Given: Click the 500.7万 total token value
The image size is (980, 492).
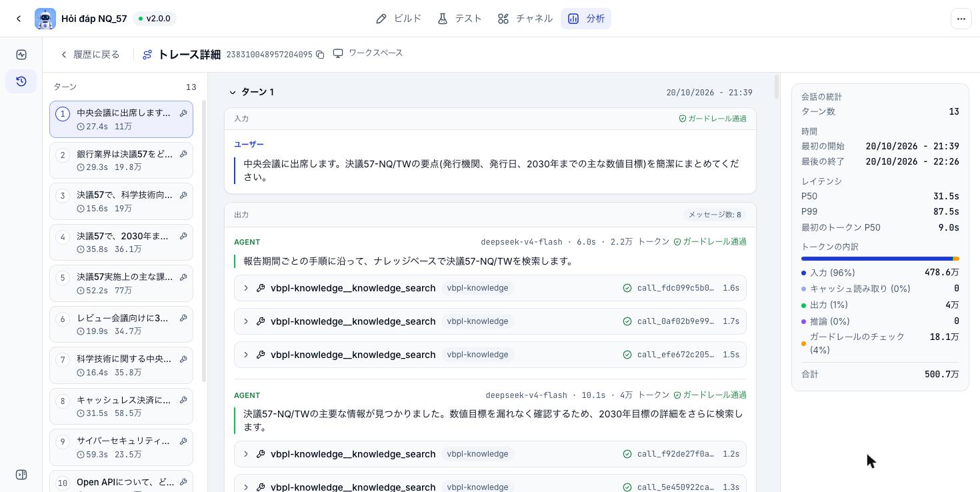Looking at the screenshot, I should coord(941,375).
